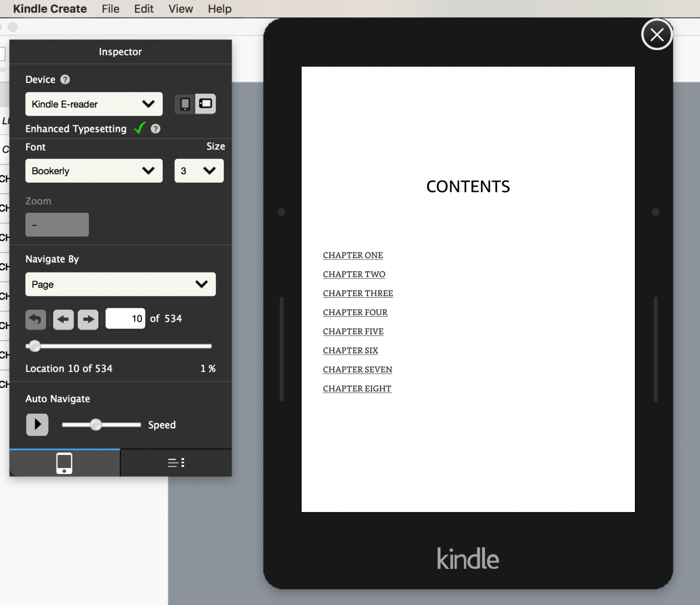Image resolution: width=700 pixels, height=605 pixels.
Task: Close the Kindle previewer window
Action: [657, 34]
